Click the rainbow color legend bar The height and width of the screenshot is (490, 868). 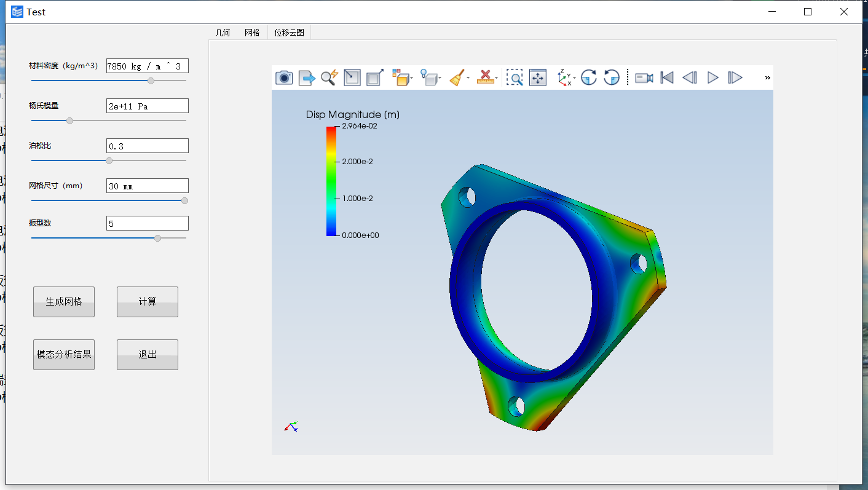pyautogui.click(x=331, y=181)
